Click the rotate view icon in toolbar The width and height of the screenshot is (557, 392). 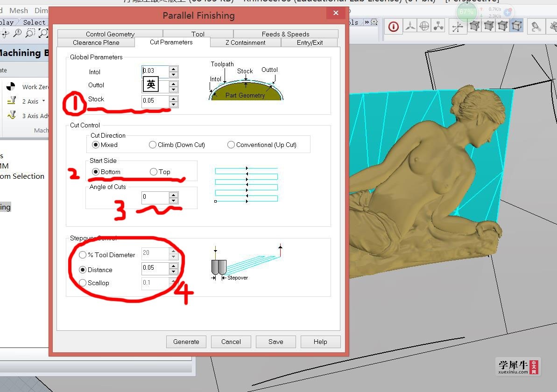5,34
